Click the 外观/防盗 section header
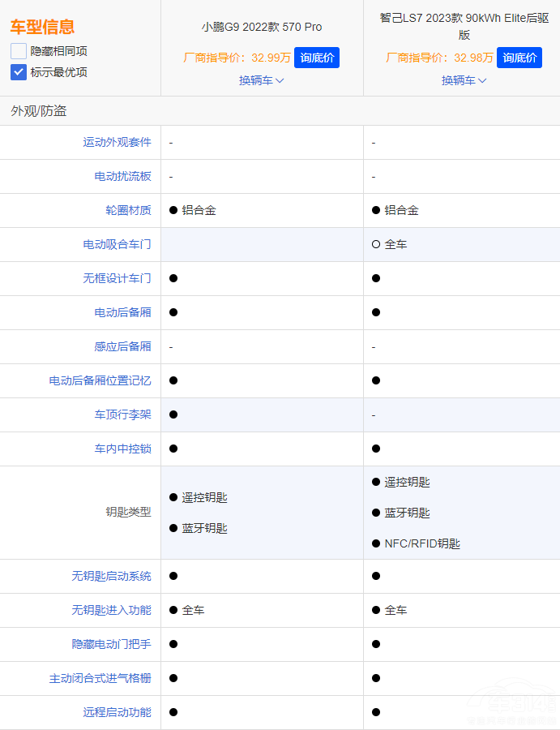 click(x=39, y=111)
